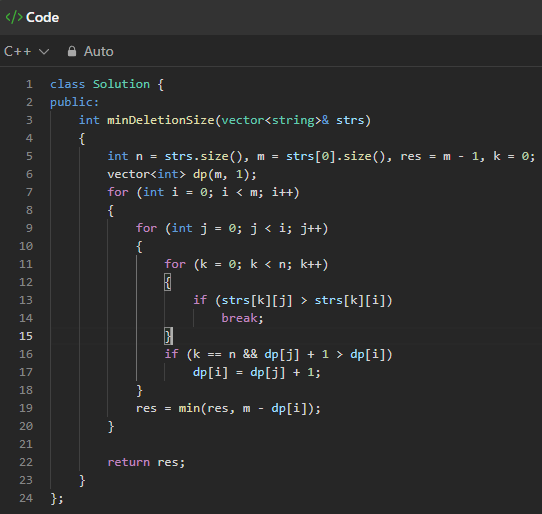This screenshot has width=542, height=514.
Task: Click the green code brackets icon
Action: tap(14, 17)
